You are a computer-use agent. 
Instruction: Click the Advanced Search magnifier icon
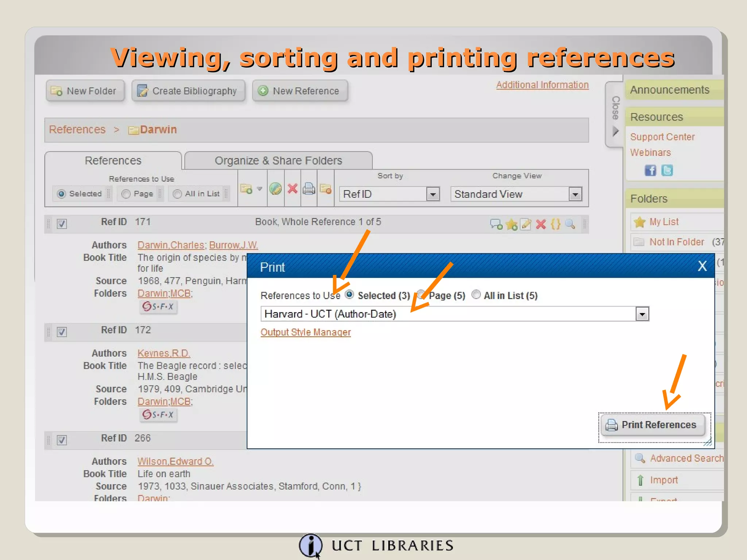click(x=640, y=458)
